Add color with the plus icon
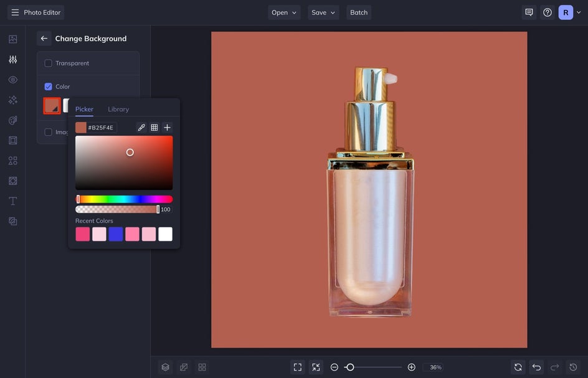588x378 pixels. (167, 128)
